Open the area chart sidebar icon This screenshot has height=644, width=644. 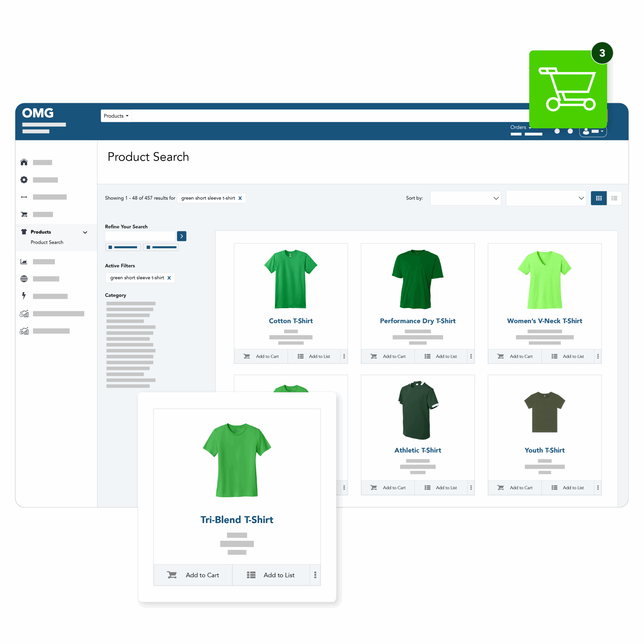pyautogui.click(x=24, y=262)
